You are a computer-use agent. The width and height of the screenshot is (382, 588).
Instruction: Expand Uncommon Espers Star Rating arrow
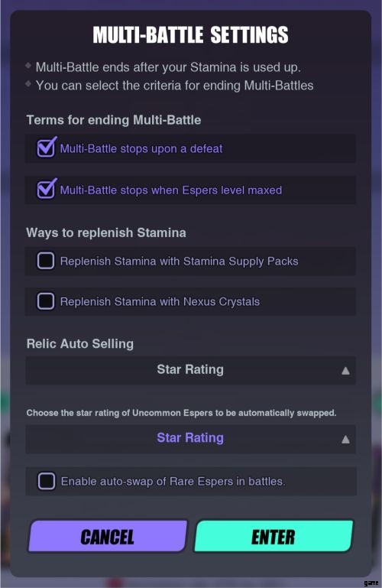[x=345, y=440]
